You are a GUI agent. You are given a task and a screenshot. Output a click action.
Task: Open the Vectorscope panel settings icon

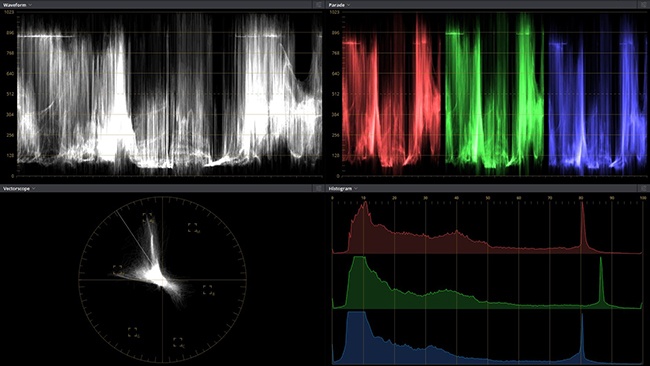[x=318, y=188]
